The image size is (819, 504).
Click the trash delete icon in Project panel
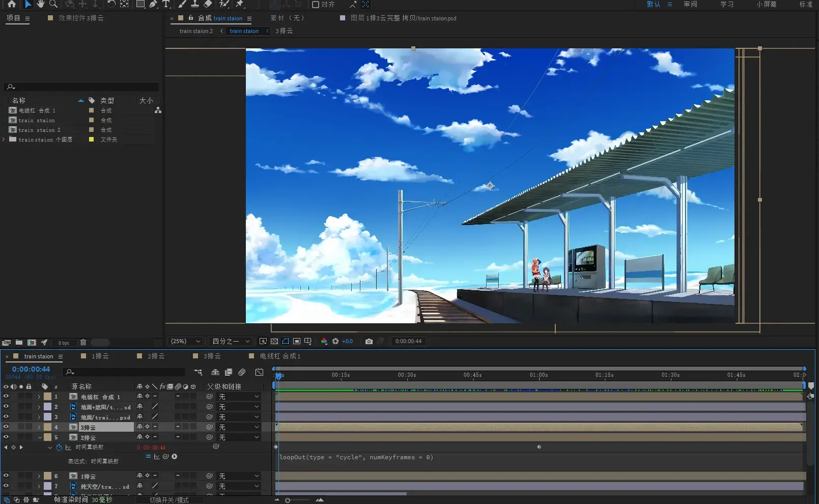(x=83, y=343)
